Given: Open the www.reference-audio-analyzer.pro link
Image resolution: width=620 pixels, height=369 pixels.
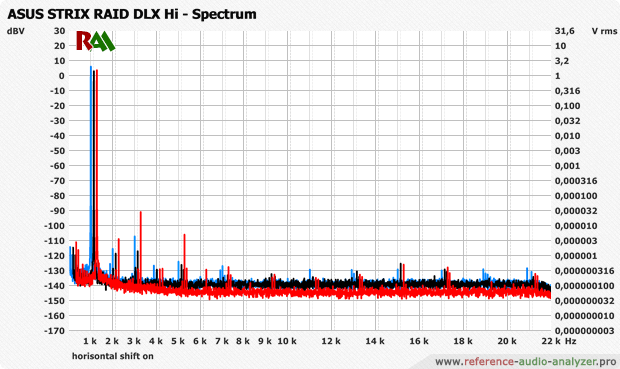Looking at the screenshot, I should pos(525,361).
